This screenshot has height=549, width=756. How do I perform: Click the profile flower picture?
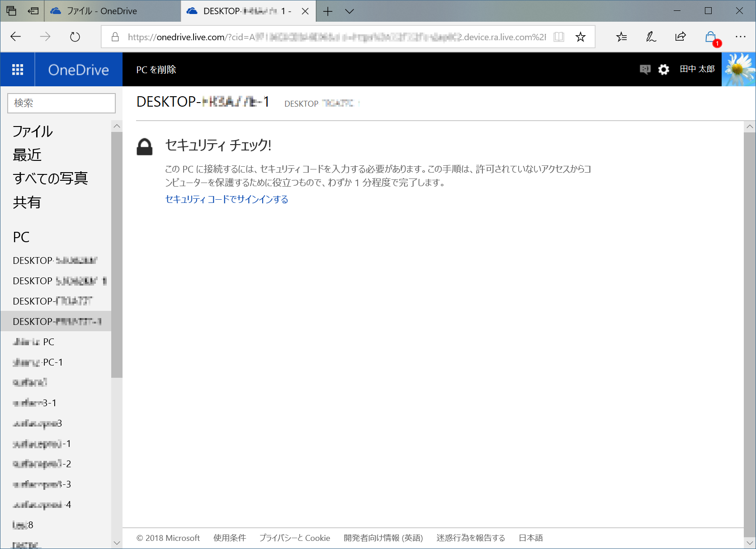pyautogui.click(x=739, y=69)
